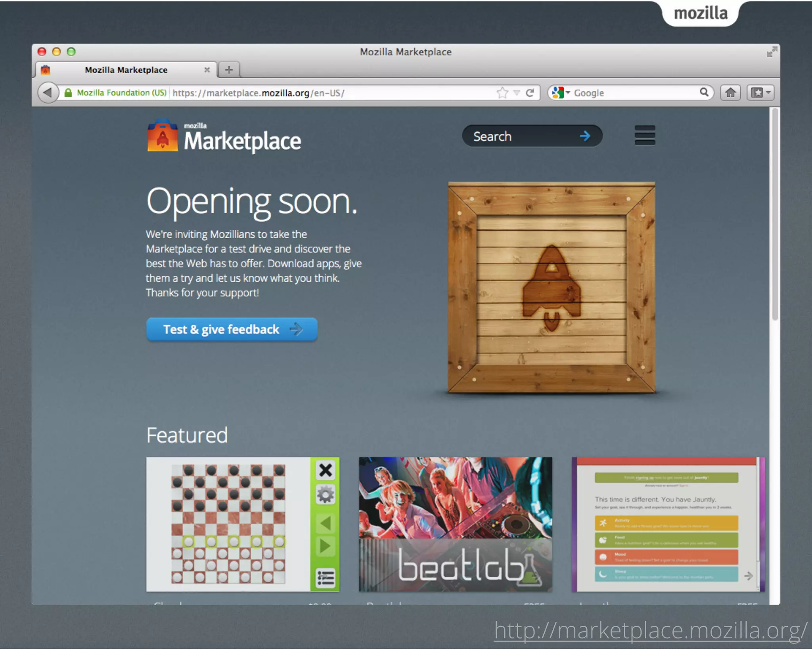Screen dimensions: 812x649
Task: Click Test & give feedback button
Action: [x=232, y=329]
